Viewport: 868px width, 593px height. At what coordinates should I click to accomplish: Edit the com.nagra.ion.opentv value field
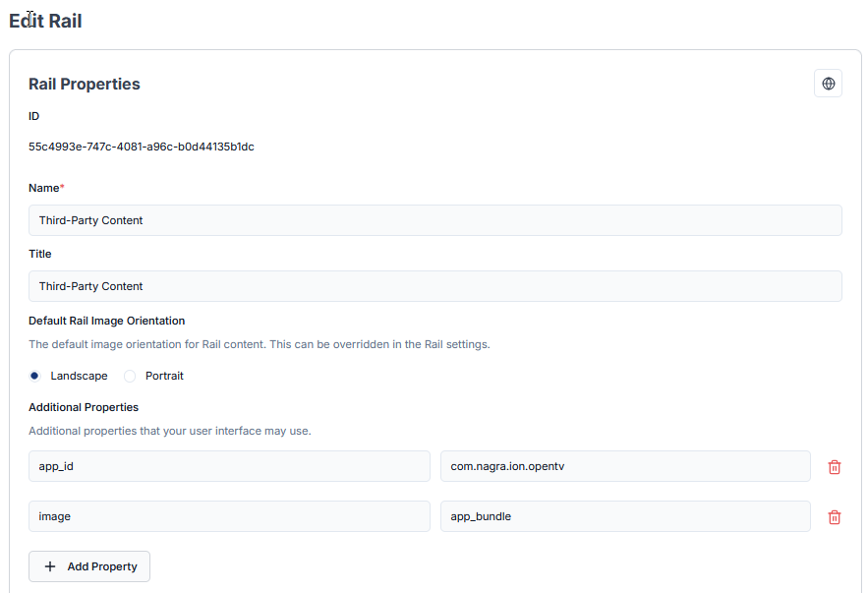(x=624, y=466)
